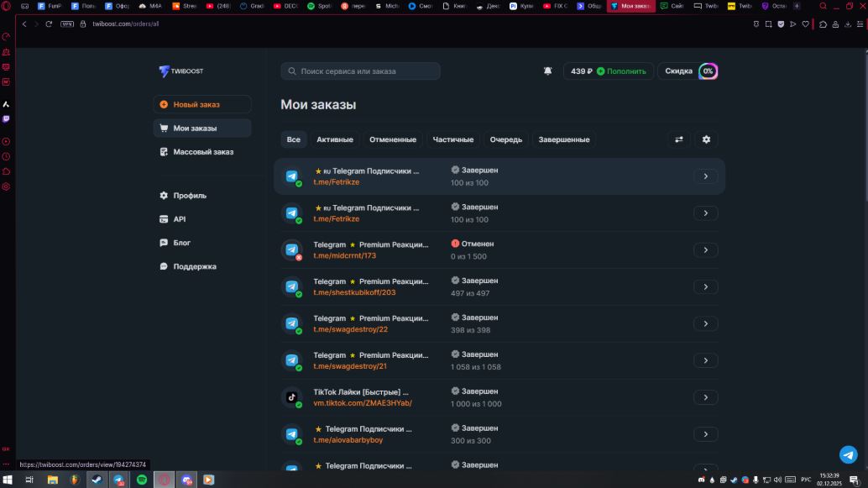Expand the shestkubikoff/203 order arrow
The image size is (868, 488).
(x=705, y=287)
